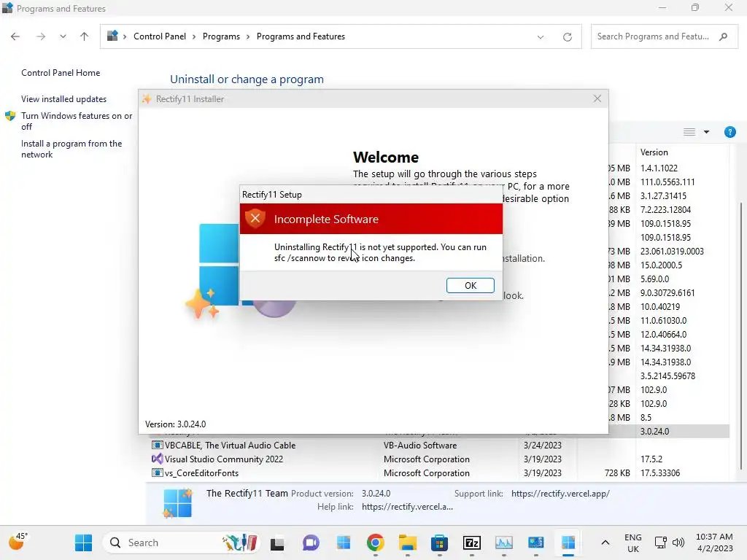Go back in Control Panel navigation
This screenshot has width=747, height=560.
pyautogui.click(x=15, y=36)
